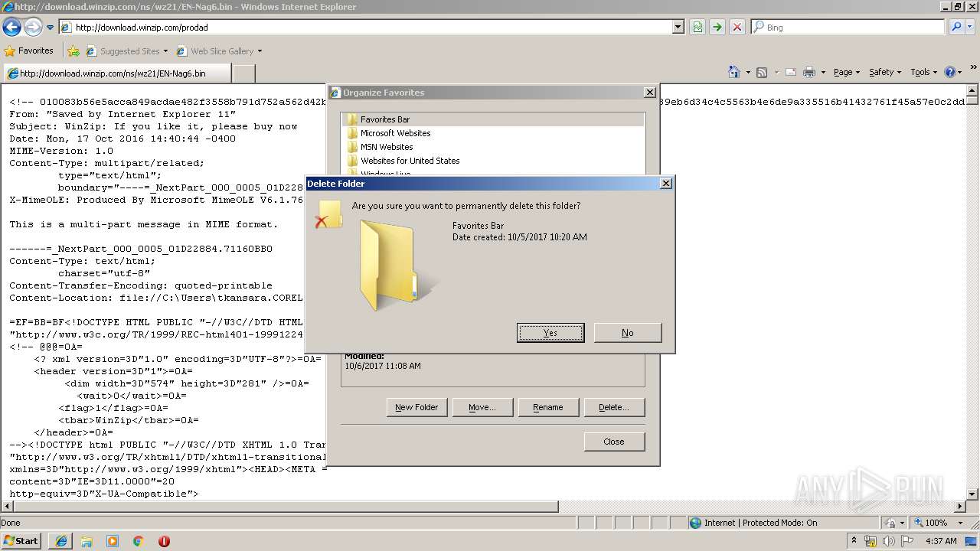The image size is (980, 551).
Task: Click the RSS feeds icon
Action: click(762, 72)
